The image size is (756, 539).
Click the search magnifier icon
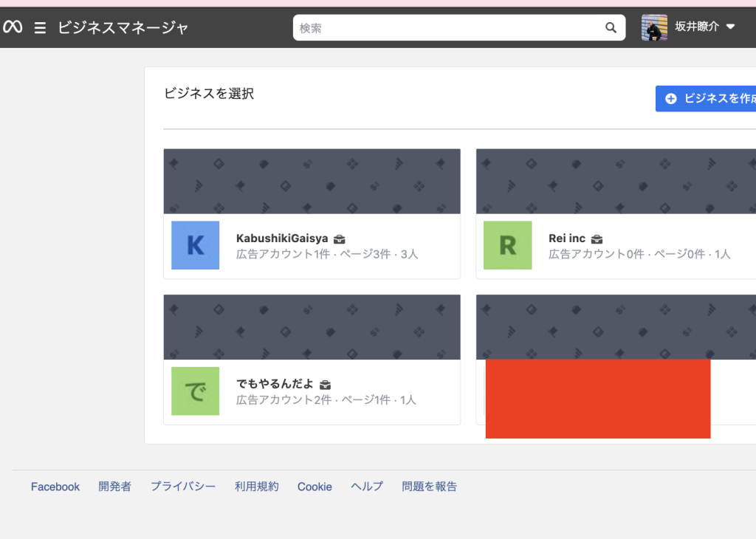[611, 28]
